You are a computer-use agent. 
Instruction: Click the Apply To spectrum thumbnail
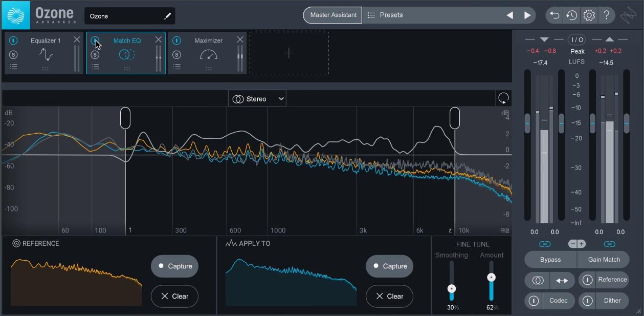click(x=291, y=282)
